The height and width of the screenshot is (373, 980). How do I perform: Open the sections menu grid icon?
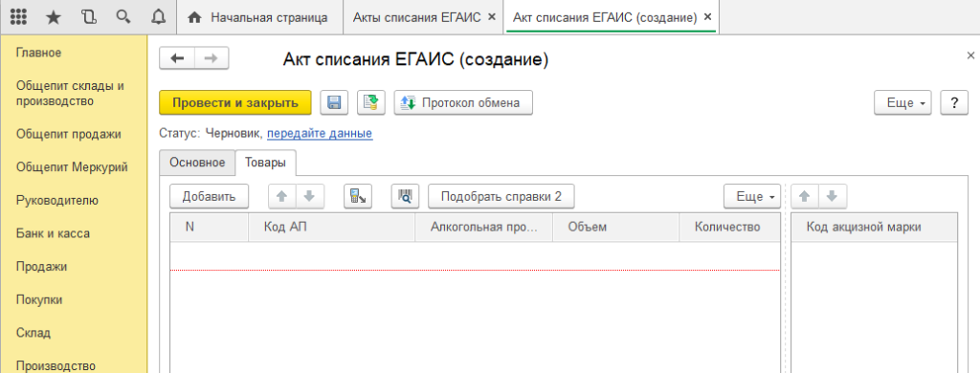19,17
